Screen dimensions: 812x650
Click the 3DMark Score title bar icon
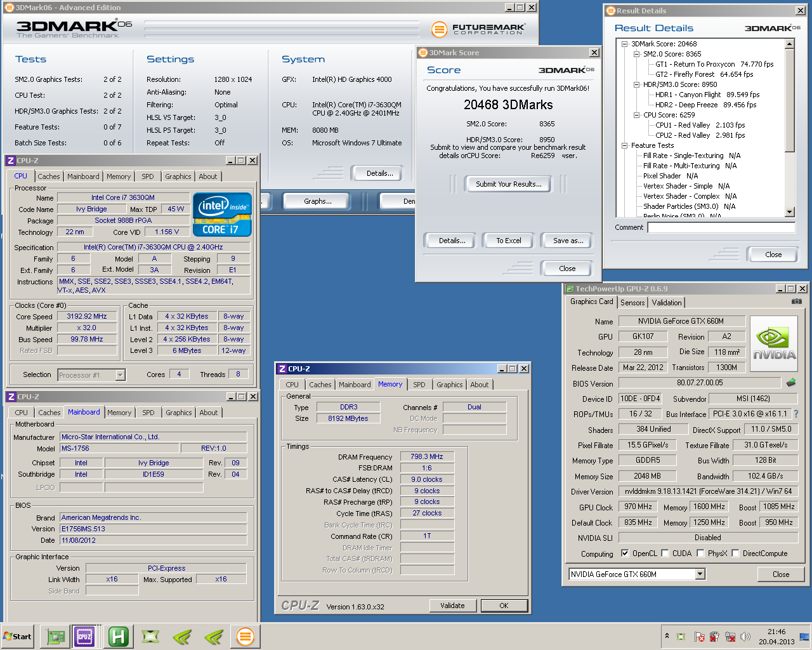423,53
